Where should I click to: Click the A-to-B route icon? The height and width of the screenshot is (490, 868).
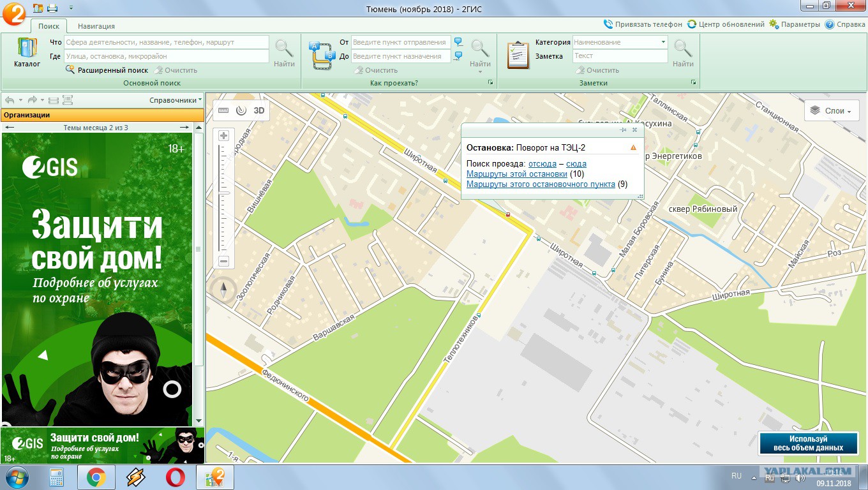tap(322, 55)
